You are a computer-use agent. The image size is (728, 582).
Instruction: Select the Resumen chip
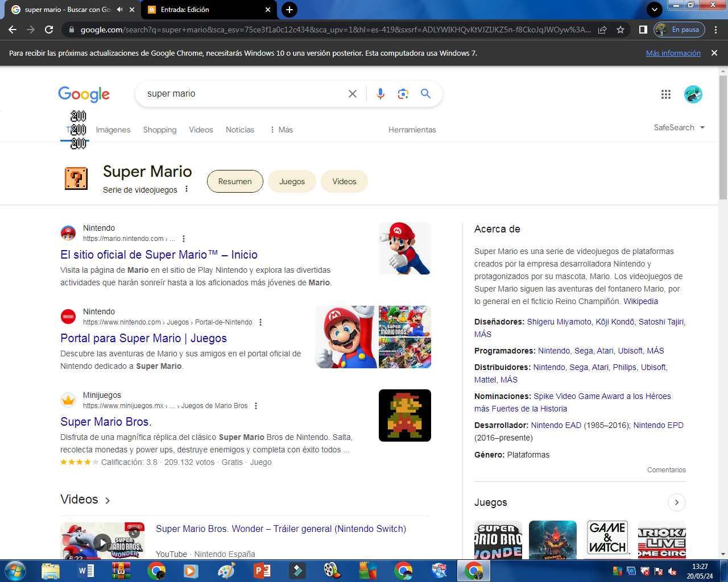tap(235, 181)
